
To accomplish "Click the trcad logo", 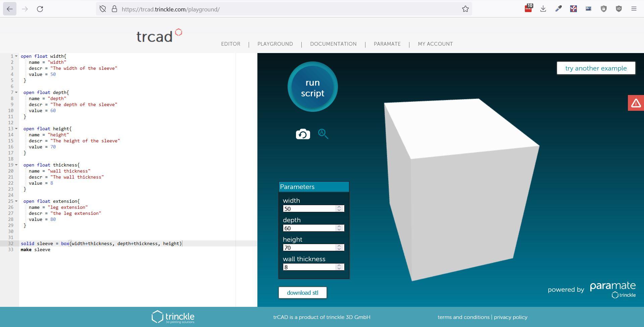I will point(159,36).
